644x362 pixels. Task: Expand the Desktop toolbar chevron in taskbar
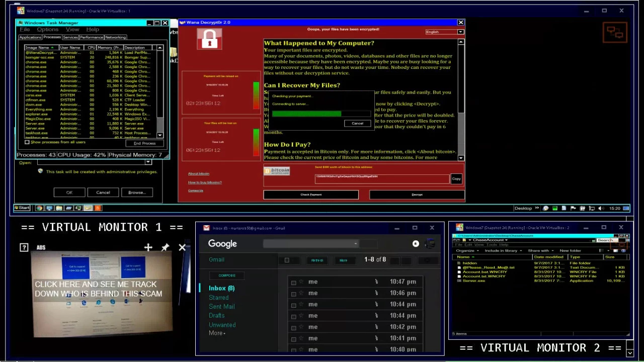pos(537,208)
